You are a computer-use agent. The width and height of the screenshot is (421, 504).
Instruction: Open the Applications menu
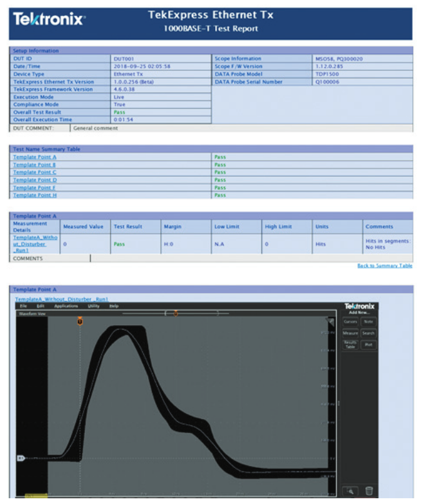pyautogui.click(x=66, y=306)
